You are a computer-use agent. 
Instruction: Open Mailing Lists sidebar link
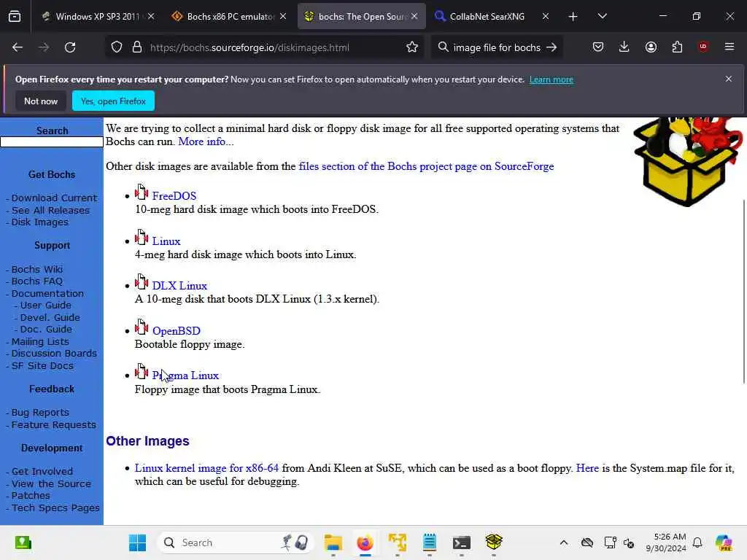(40, 341)
